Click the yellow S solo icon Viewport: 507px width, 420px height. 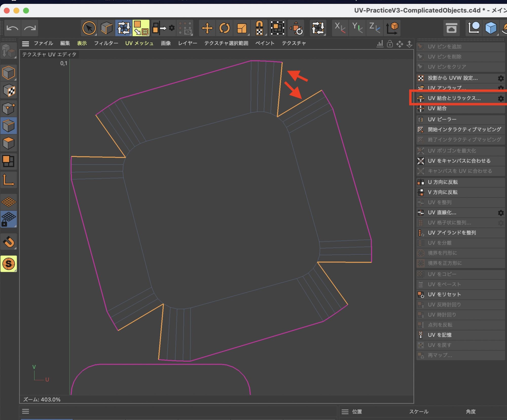(9, 264)
